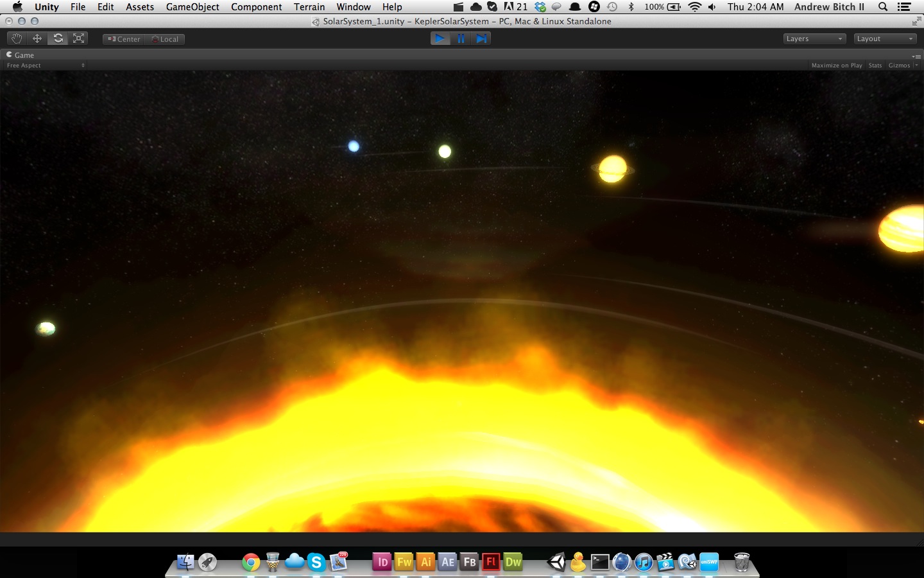Open the Layers dropdown
The image size is (924, 578).
coord(814,39)
